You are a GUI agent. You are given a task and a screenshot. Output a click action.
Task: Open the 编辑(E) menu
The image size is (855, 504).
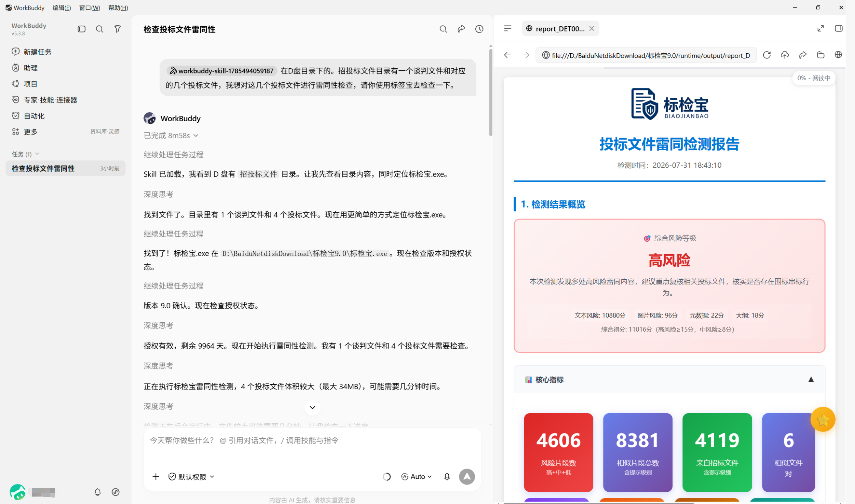[62, 8]
